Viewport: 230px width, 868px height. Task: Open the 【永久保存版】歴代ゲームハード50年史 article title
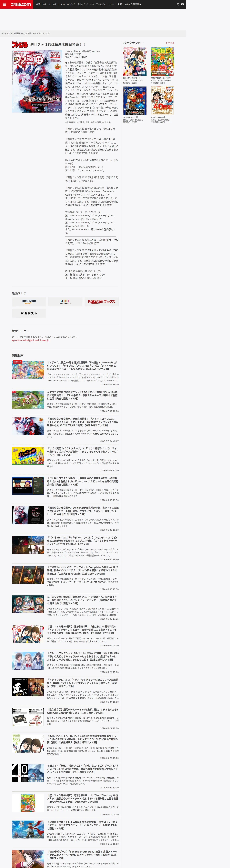point(83,711)
